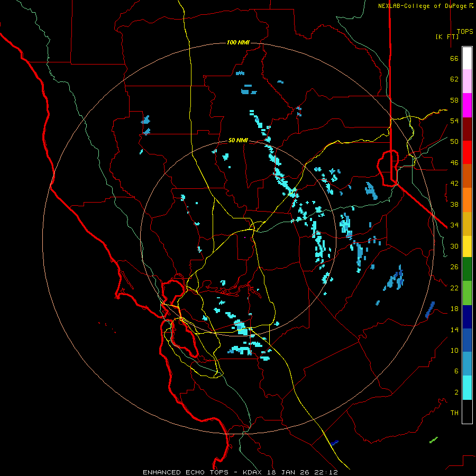Click the 100 NMI range ring label
The image size is (476, 476).
[x=238, y=42]
